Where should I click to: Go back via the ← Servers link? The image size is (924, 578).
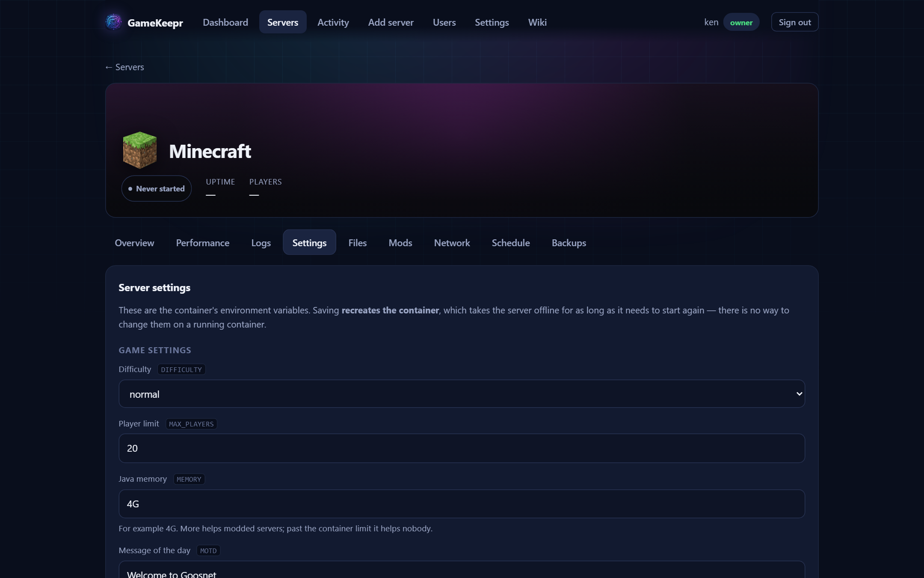point(124,67)
